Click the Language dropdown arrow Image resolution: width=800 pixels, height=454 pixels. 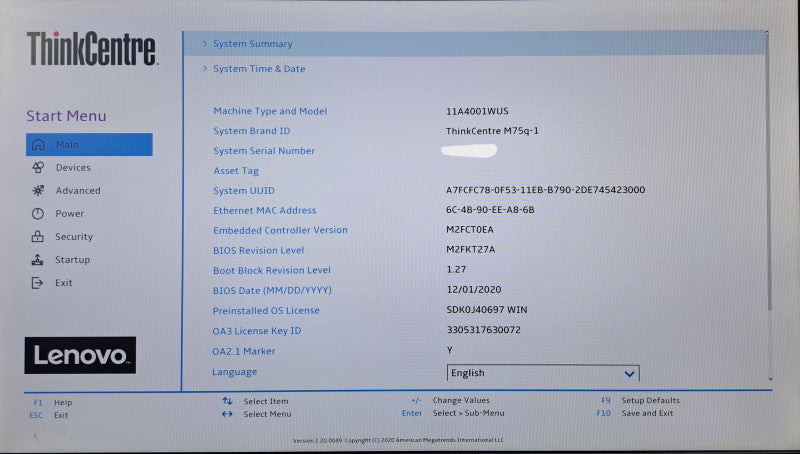click(x=630, y=373)
